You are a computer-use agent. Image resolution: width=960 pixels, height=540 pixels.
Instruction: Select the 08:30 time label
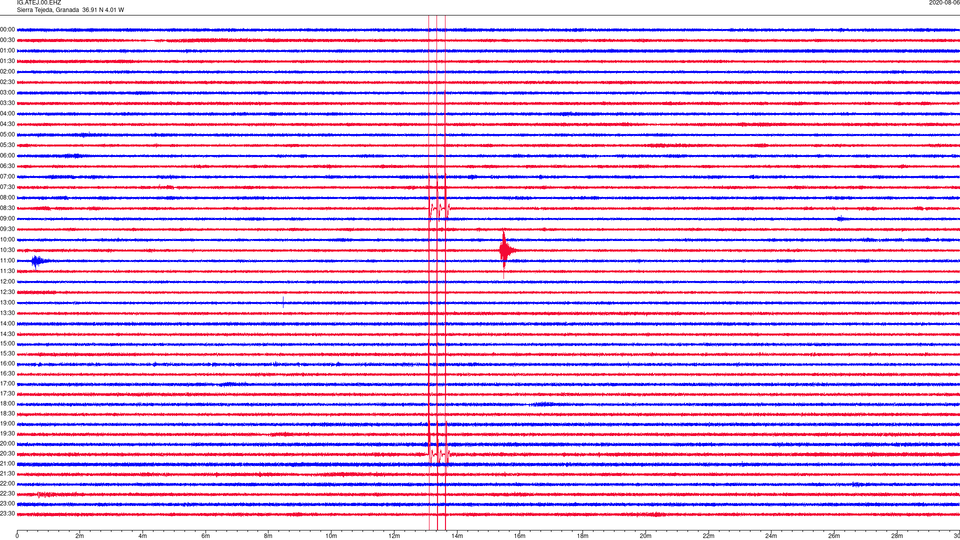point(7,208)
